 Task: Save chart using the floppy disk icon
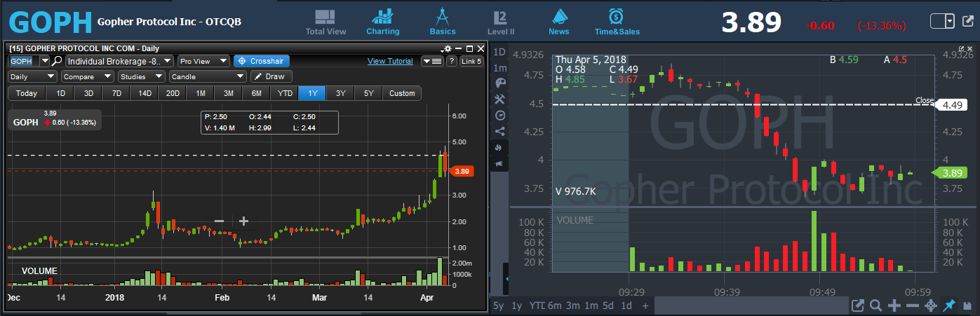[967, 305]
